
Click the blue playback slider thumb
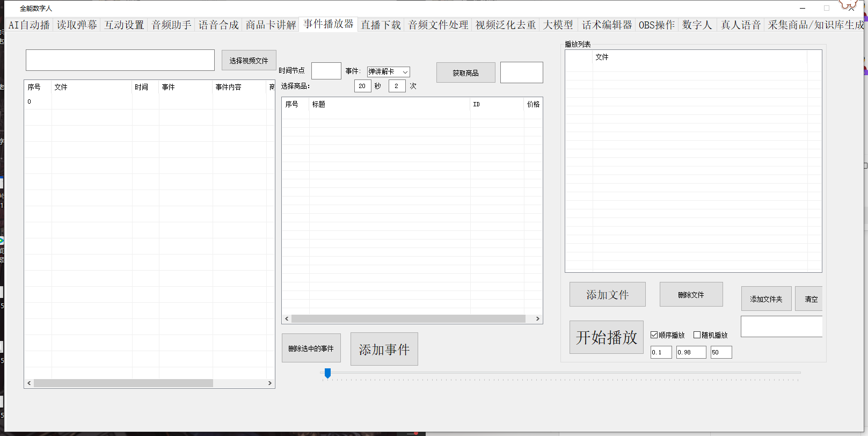pos(327,373)
